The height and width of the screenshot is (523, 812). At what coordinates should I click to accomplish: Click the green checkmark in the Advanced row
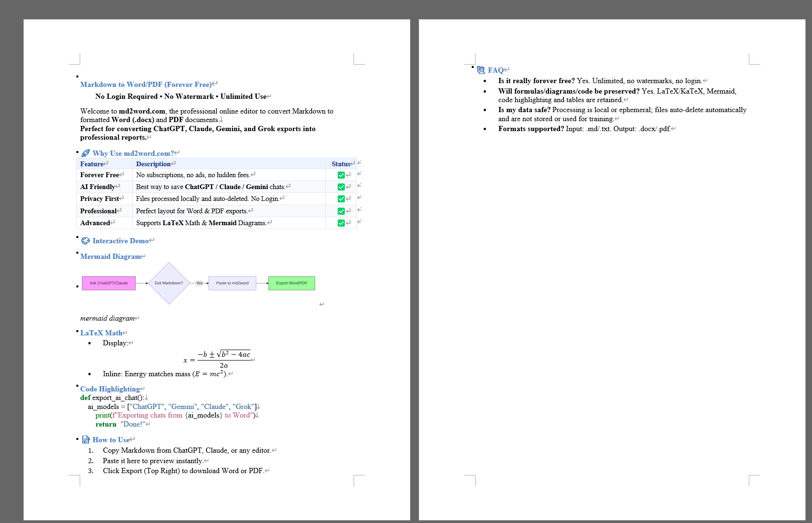pyautogui.click(x=340, y=223)
